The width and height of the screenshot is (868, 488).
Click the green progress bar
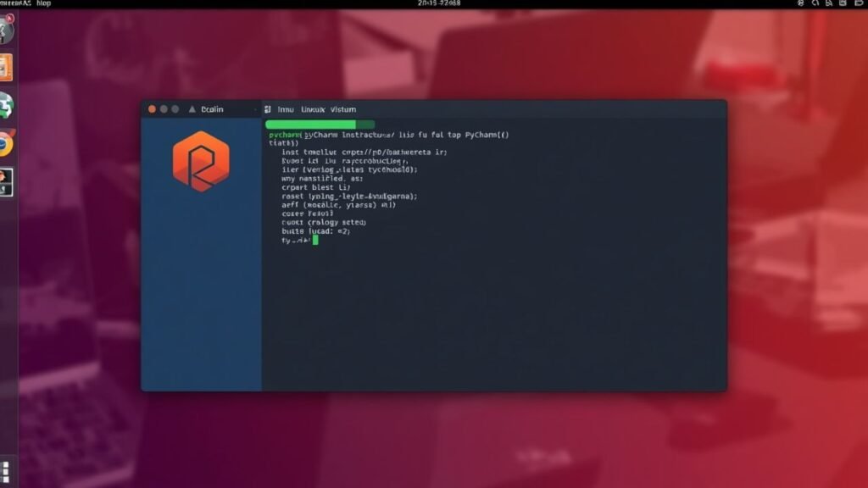tap(320, 125)
